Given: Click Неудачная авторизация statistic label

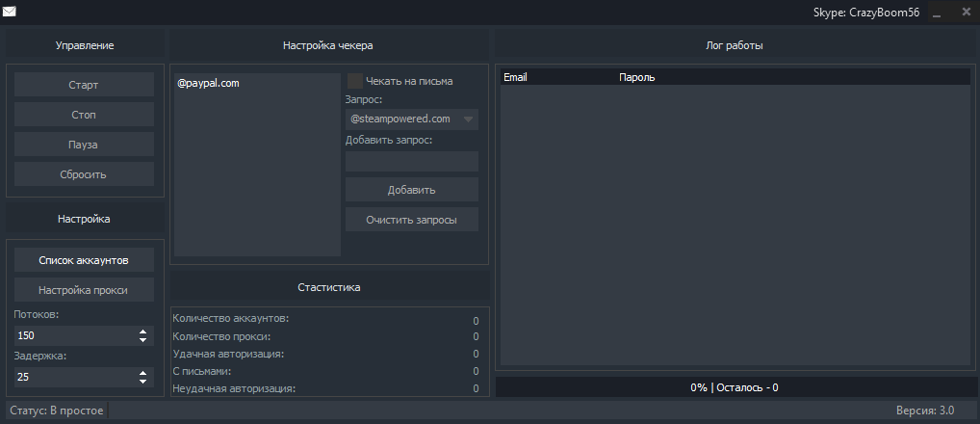Looking at the screenshot, I should [x=234, y=388].
